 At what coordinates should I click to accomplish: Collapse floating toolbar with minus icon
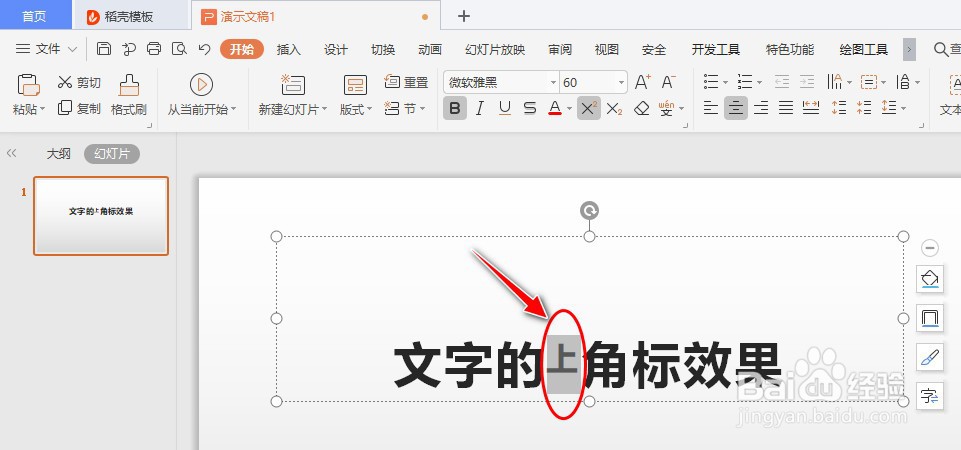[930, 248]
